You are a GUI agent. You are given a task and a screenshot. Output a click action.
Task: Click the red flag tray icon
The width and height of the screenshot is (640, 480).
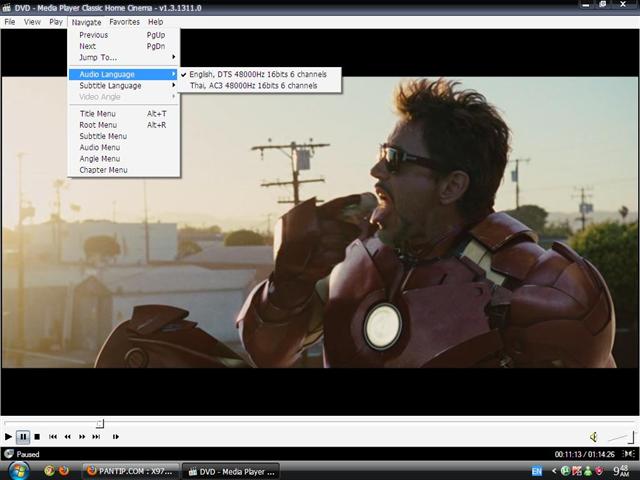click(x=577, y=471)
